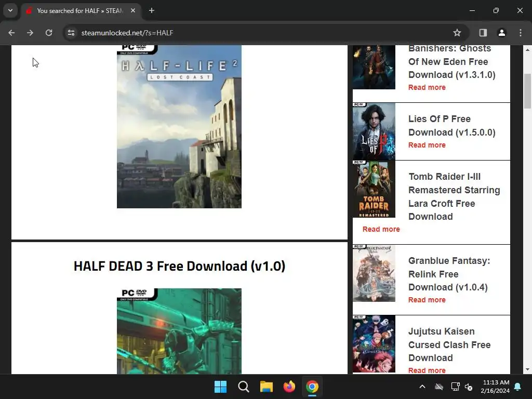Viewport: 532px width, 399px height.
Task: Open Chrome three-dot menu
Action: (x=521, y=33)
